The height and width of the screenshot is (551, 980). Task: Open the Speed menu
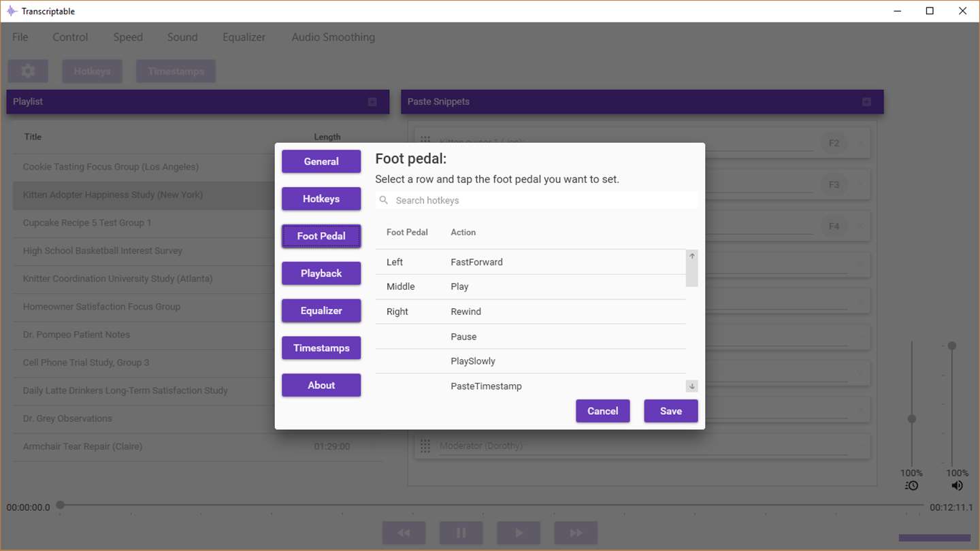click(128, 37)
